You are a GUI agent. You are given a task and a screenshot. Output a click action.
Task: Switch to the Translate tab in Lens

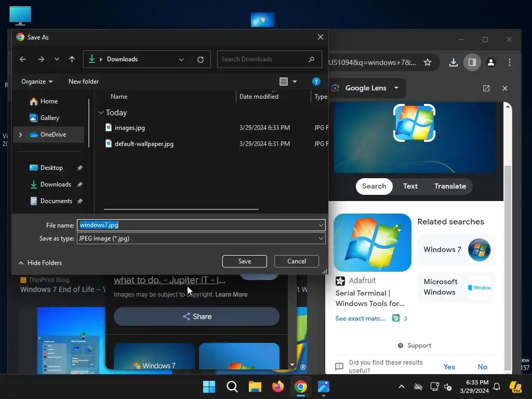(x=450, y=187)
